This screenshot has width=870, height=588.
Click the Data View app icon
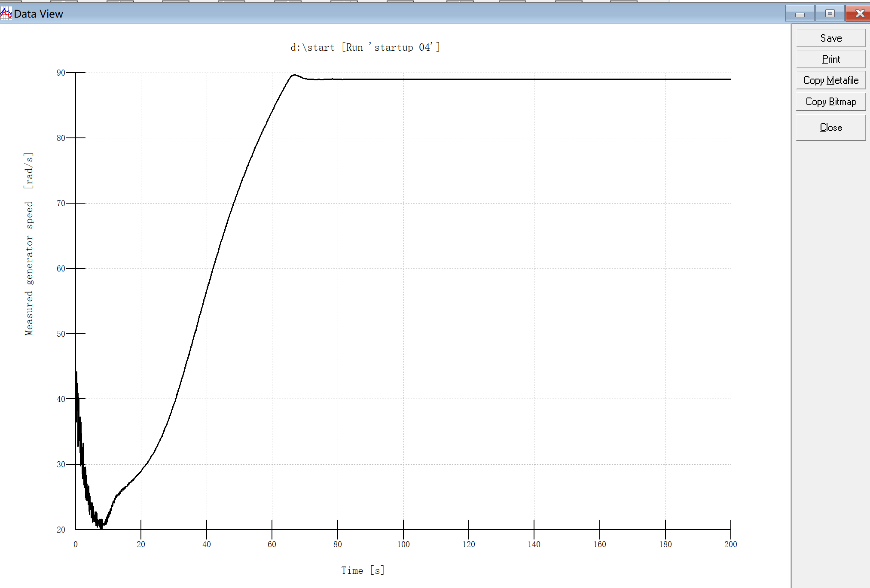(x=6, y=13)
